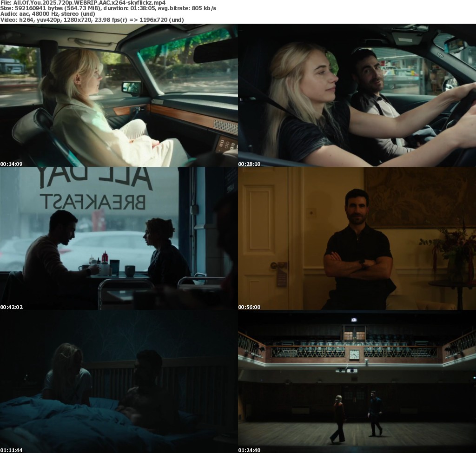Click the 00:56:00 timestamp label
This screenshot has width=476, height=453.
tap(249, 308)
